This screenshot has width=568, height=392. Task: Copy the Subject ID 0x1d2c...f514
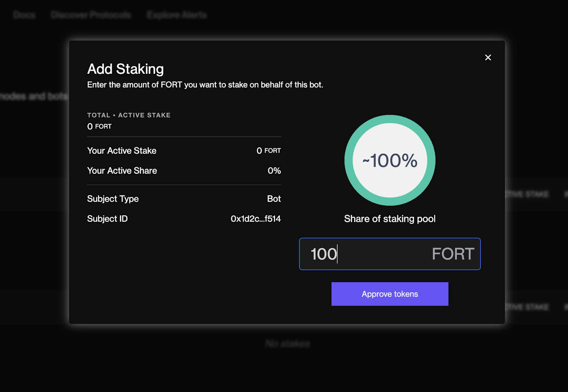click(255, 219)
